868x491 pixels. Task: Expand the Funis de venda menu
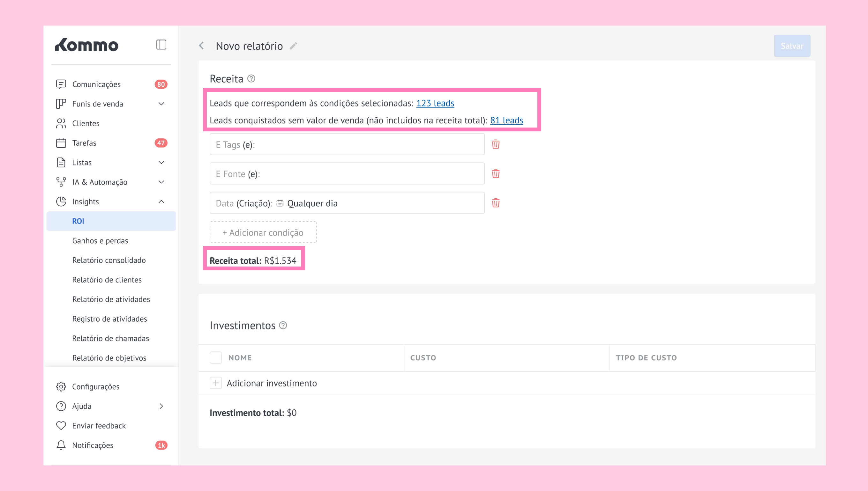161,104
